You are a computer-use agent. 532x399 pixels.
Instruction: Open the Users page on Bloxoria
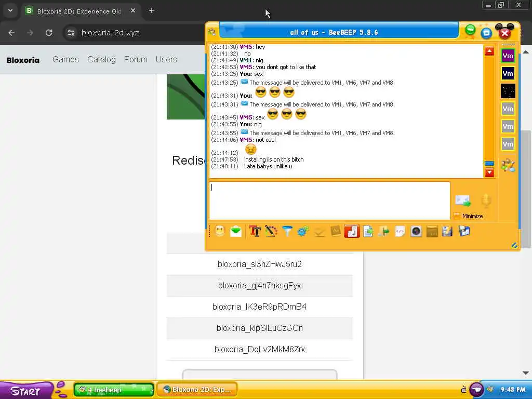(x=166, y=59)
